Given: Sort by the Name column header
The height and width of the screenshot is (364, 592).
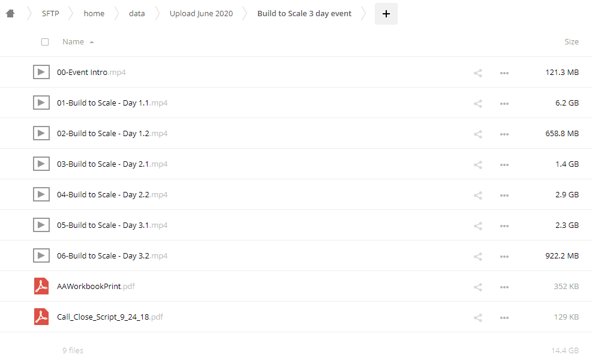Looking at the screenshot, I should coord(73,42).
